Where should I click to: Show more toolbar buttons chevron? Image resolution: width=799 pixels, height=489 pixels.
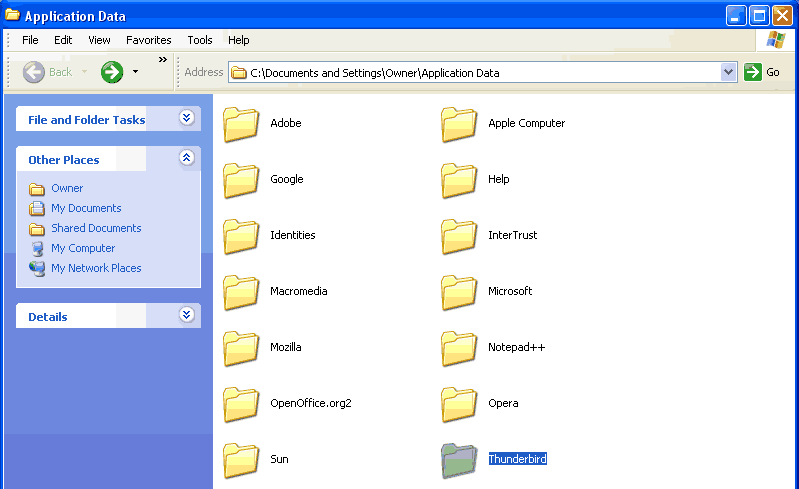click(x=163, y=60)
